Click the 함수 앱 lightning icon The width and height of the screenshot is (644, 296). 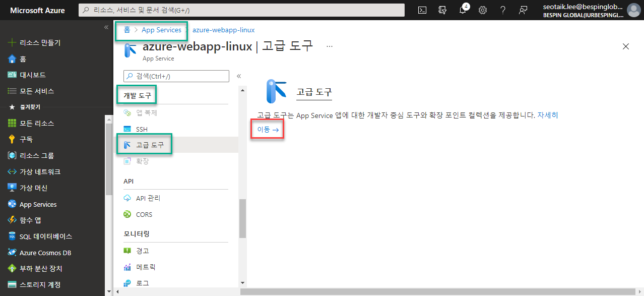(13, 220)
